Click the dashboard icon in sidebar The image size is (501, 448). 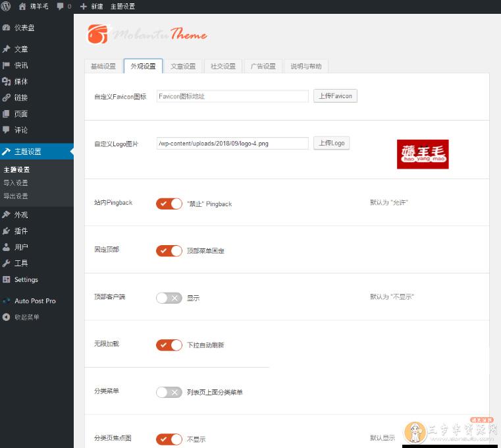tap(7, 28)
